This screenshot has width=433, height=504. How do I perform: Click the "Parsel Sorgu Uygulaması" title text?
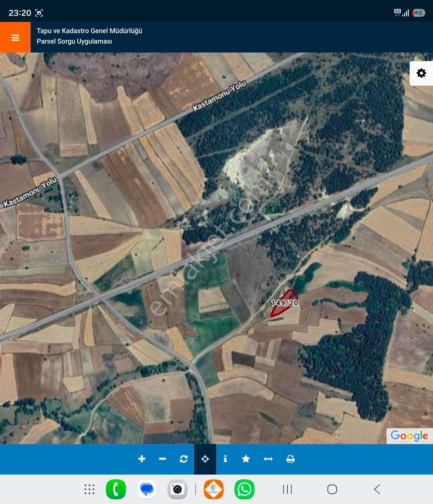click(x=74, y=41)
